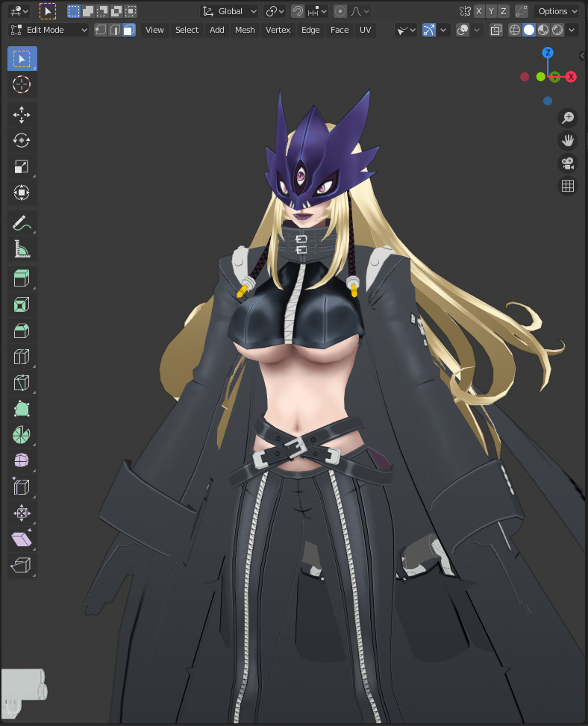588x726 pixels.
Task: Toggle Y axis mirror
Action: 491,11
